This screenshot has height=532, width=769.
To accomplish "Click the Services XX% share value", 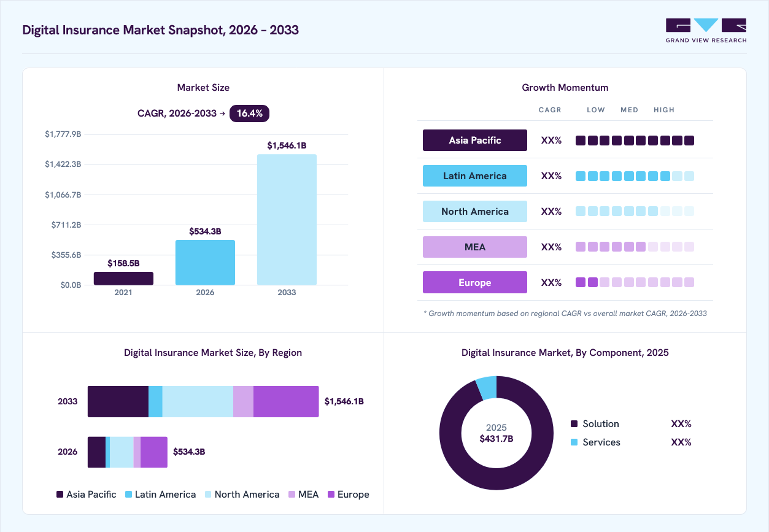I will (x=681, y=442).
